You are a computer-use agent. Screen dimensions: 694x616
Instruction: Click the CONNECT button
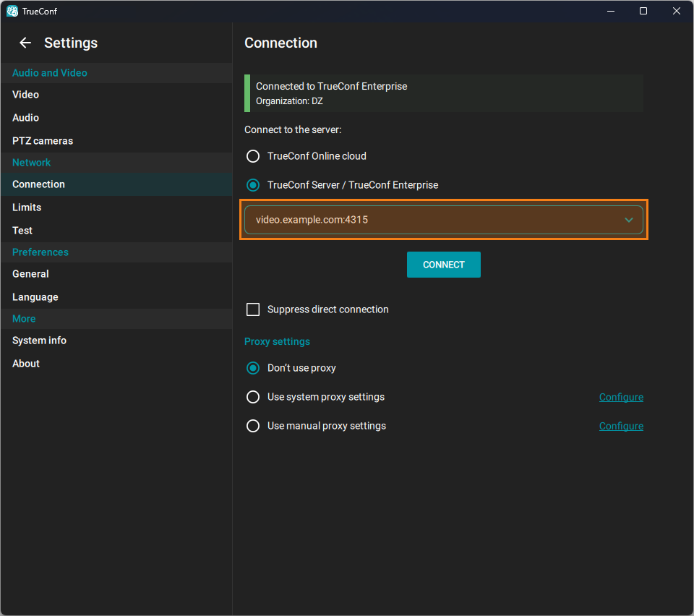click(x=443, y=265)
